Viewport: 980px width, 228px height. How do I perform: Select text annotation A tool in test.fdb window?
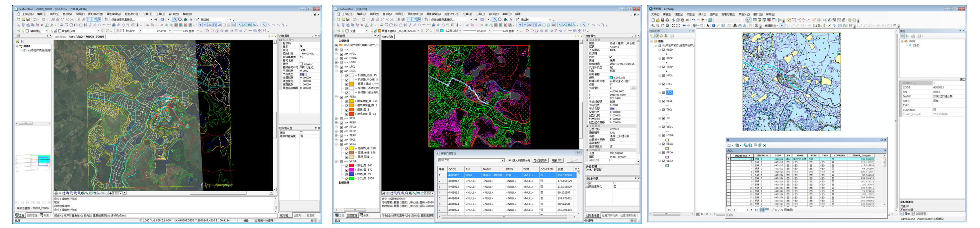pos(511,19)
